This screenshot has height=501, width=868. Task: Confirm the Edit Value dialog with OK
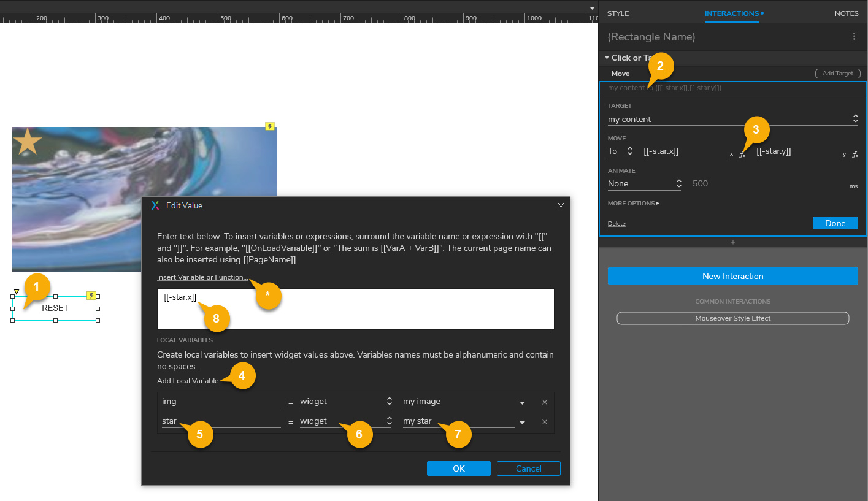coord(458,468)
